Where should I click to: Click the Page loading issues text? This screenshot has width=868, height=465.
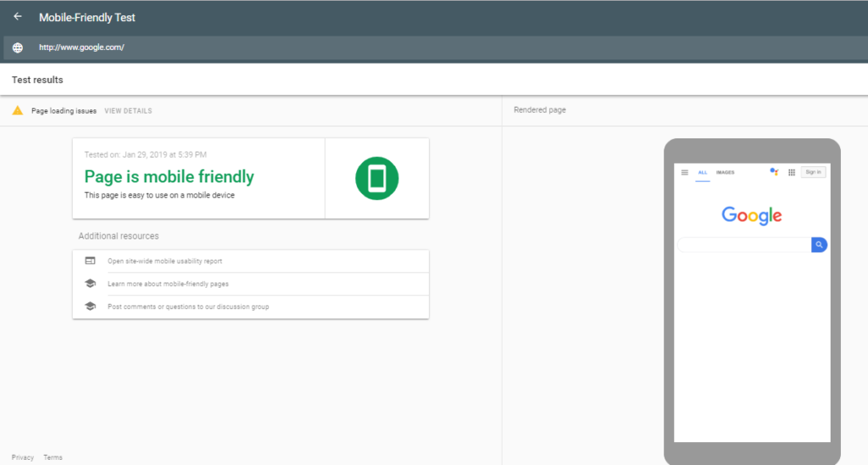(x=64, y=111)
